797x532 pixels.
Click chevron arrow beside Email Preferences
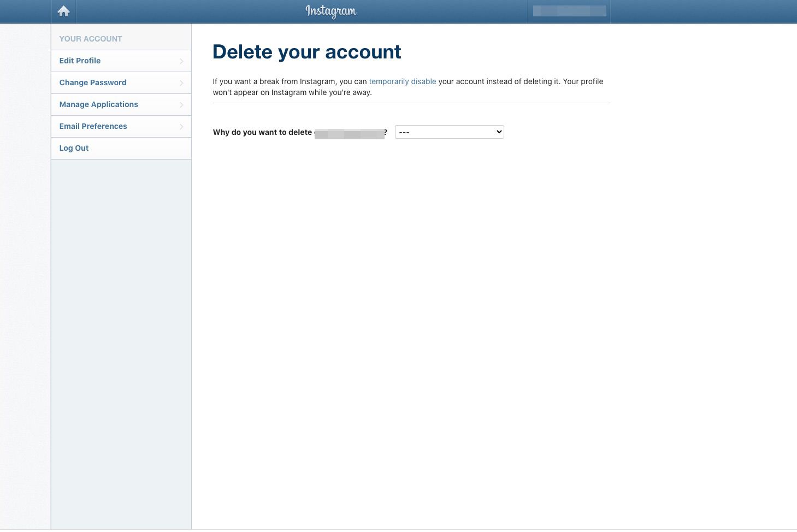click(181, 127)
